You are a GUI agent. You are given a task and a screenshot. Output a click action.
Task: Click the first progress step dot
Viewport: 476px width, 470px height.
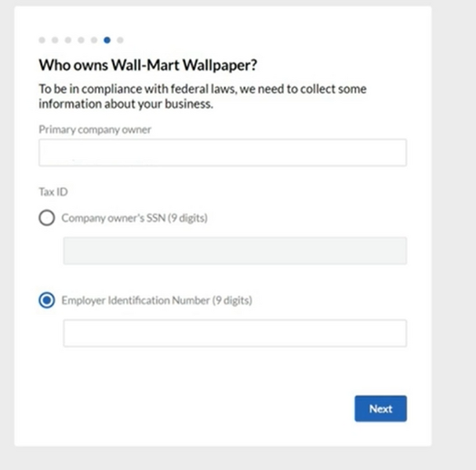tap(42, 40)
